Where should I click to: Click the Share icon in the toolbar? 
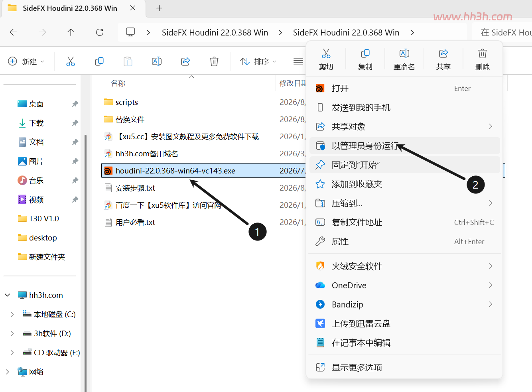click(185, 61)
